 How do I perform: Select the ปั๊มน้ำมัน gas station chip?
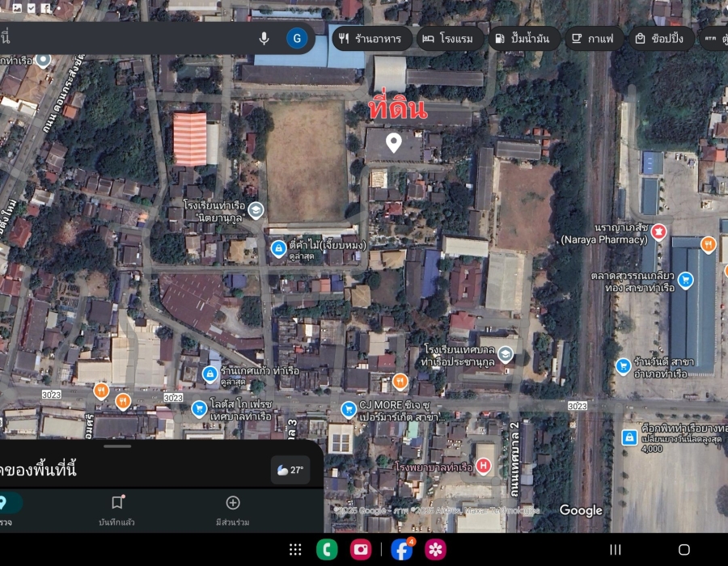coord(523,39)
